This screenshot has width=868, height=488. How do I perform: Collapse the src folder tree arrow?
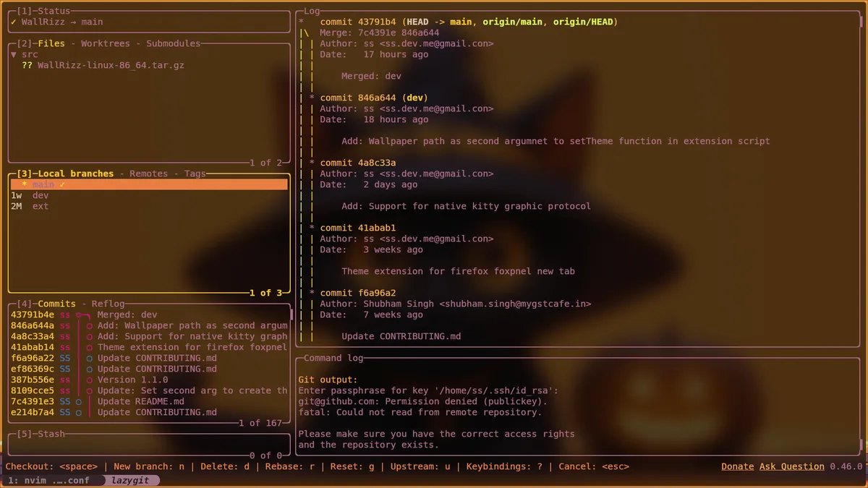[x=14, y=54]
